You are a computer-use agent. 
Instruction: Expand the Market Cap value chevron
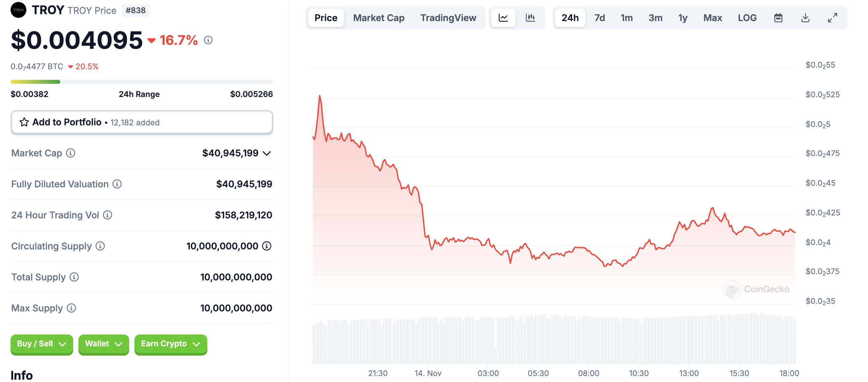[267, 153]
